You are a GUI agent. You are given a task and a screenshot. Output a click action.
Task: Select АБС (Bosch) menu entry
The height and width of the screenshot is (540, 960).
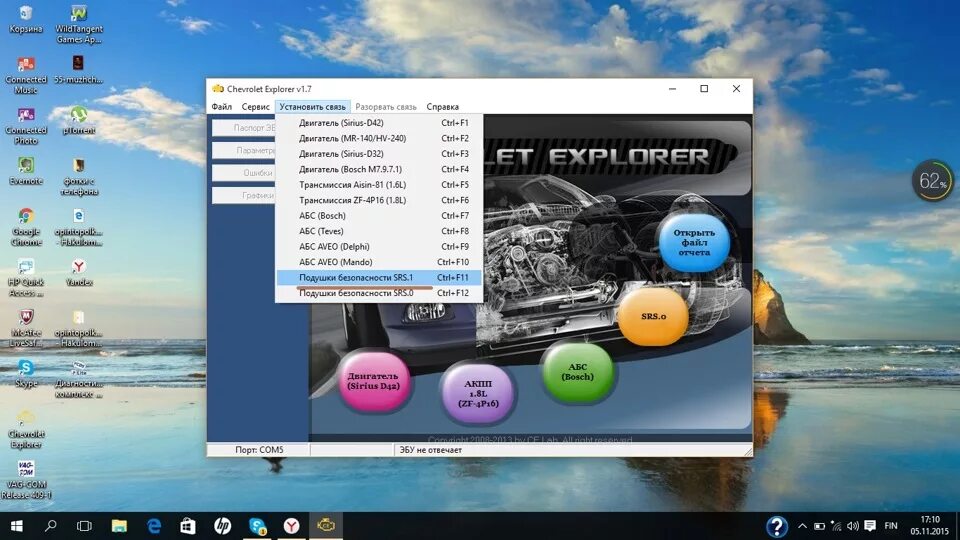coord(379,216)
